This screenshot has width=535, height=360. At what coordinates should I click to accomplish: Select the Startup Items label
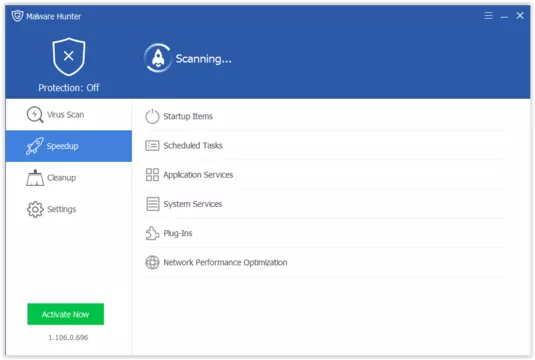(188, 116)
